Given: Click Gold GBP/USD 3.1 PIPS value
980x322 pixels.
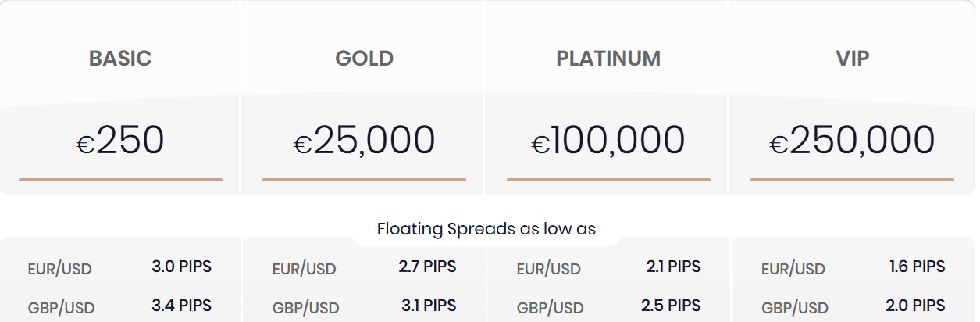Looking at the screenshot, I should [429, 305].
